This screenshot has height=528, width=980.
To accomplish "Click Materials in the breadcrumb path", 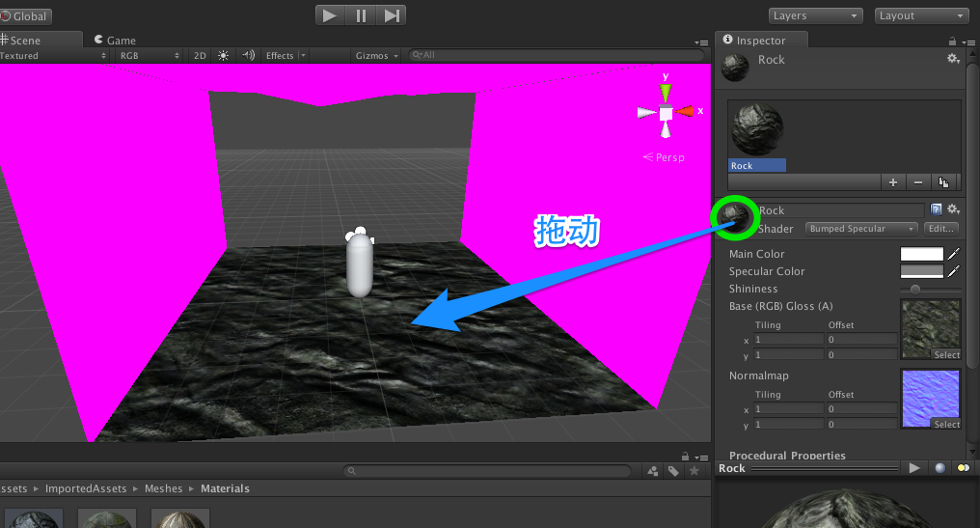I will [225, 488].
